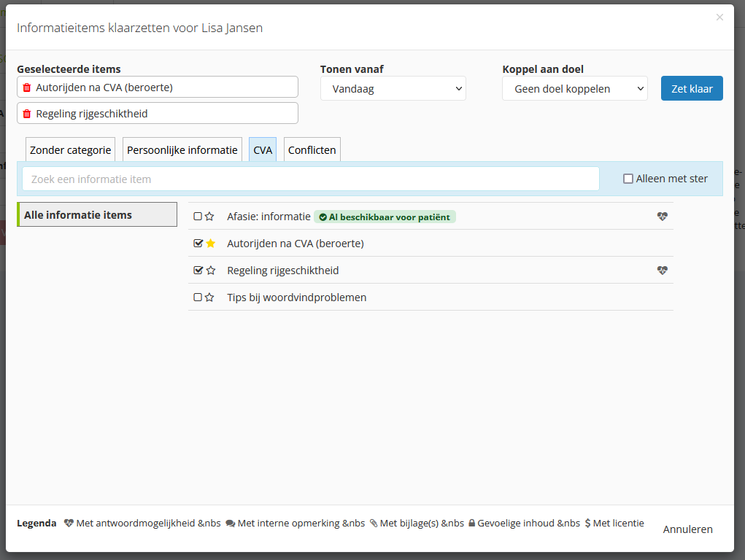Star the 'Regeling rijgeschiktheid' list item
This screenshot has height=560, width=745.
(x=210, y=271)
